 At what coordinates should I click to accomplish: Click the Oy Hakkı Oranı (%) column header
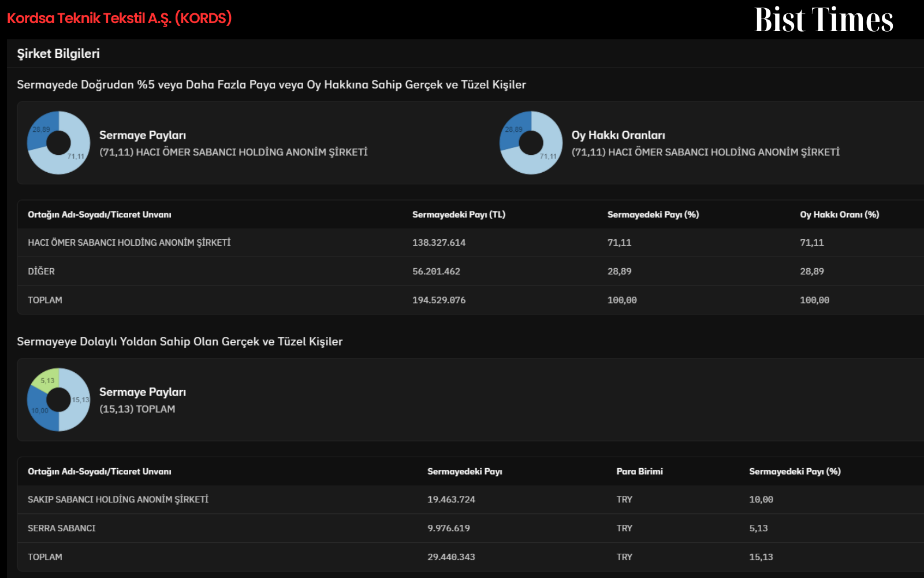(839, 214)
